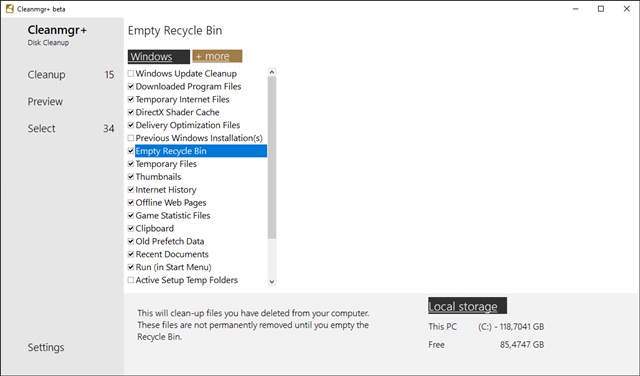This screenshot has height=376, width=640.
Task: Select the Old Prefetch Data entry
Action: (170, 241)
